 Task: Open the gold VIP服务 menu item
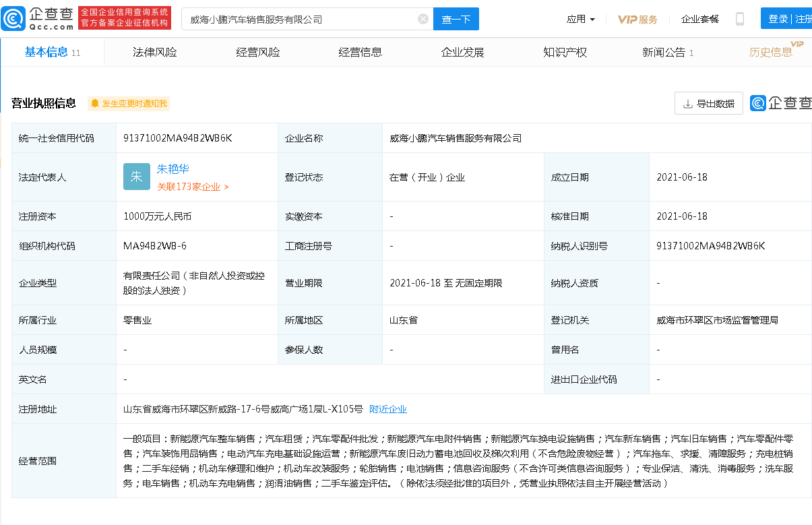[636, 20]
